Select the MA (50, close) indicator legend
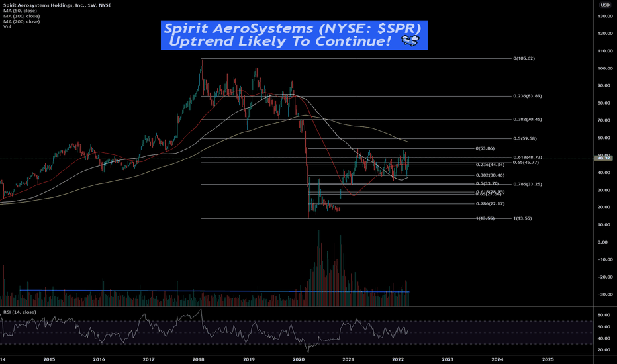 point(20,11)
